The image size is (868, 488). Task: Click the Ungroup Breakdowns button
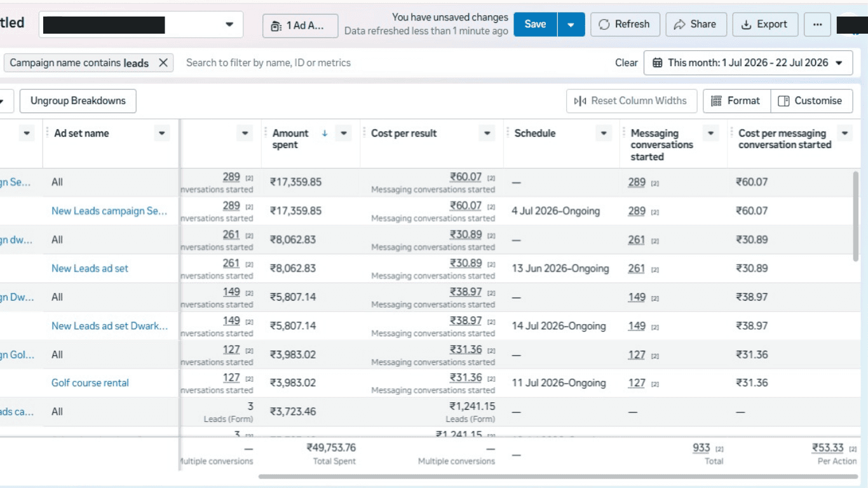point(78,100)
